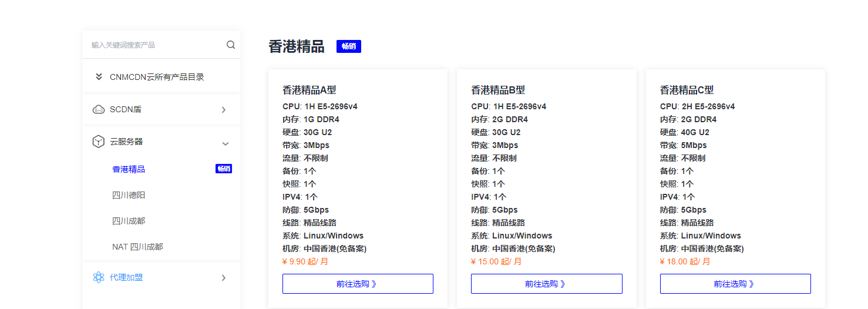Click the 云服务器 cube icon
868x309 pixels.
[99, 142]
